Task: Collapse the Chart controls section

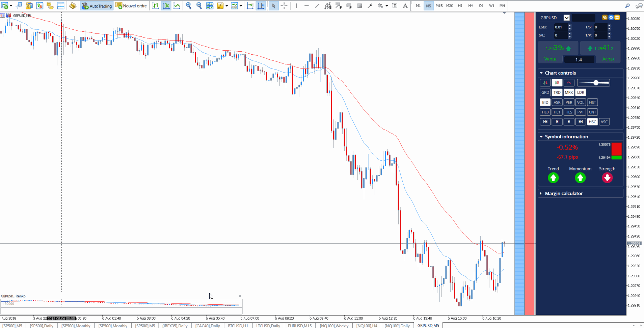Action: (541, 73)
